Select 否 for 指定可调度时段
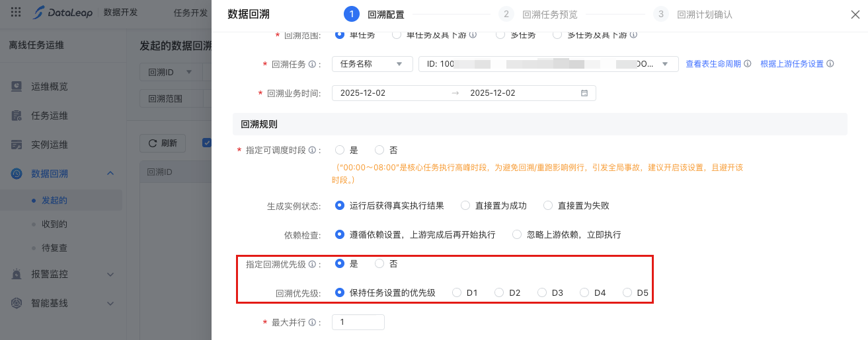This screenshot has height=340, width=868. (379, 150)
